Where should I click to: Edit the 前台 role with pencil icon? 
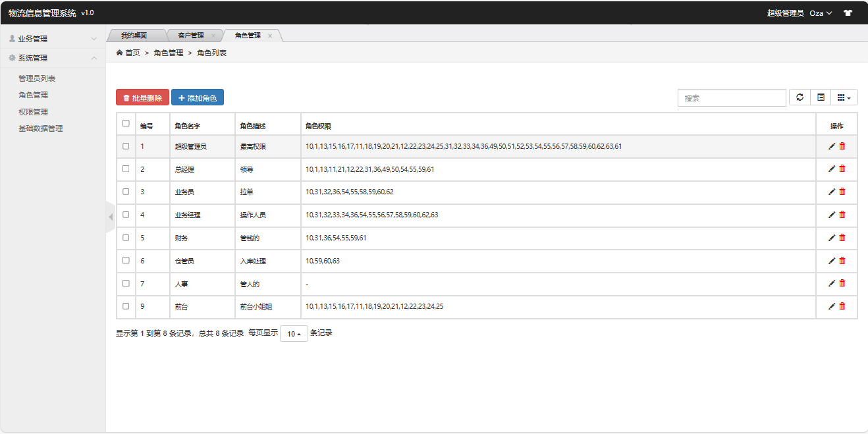tap(832, 306)
